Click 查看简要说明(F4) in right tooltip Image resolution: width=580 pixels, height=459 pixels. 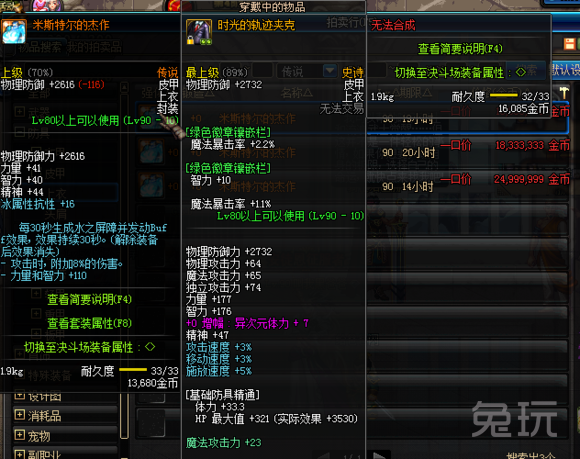(x=460, y=49)
